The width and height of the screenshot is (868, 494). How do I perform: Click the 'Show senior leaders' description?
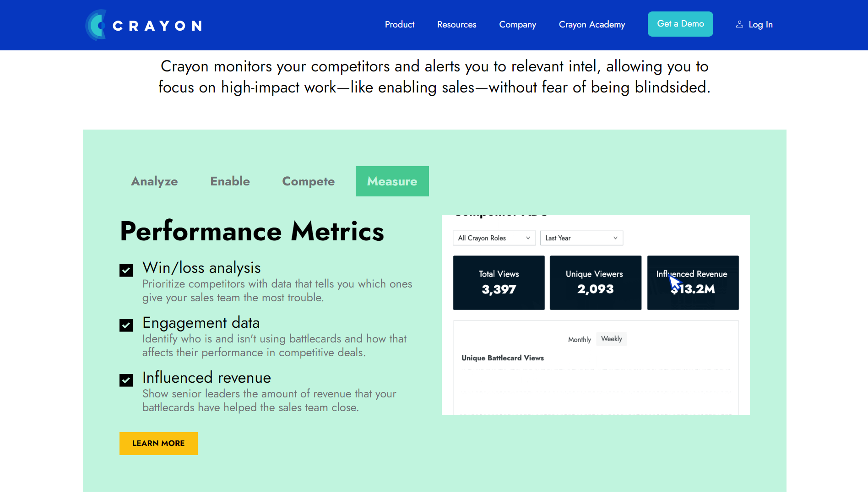[269, 401]
